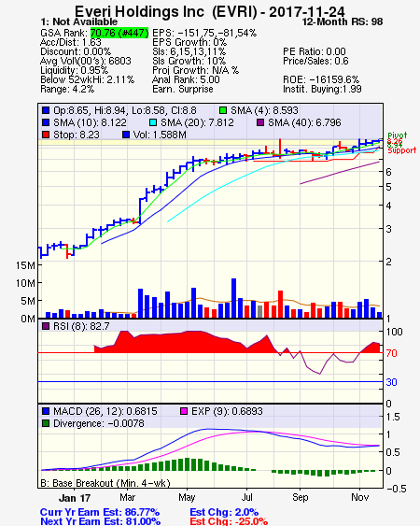
Task: Click the Jul date axis label
Action: click(247, 497)
